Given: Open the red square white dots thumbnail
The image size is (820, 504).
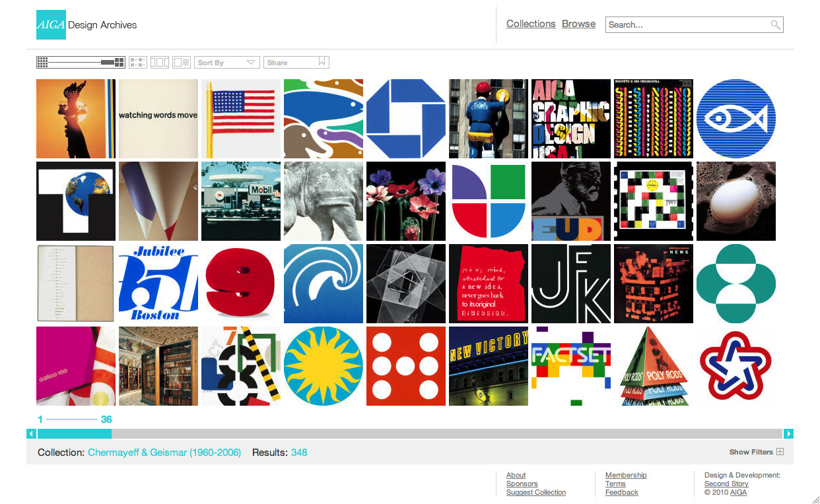Looking at the screenshot, I should click(x=406, y=366).
